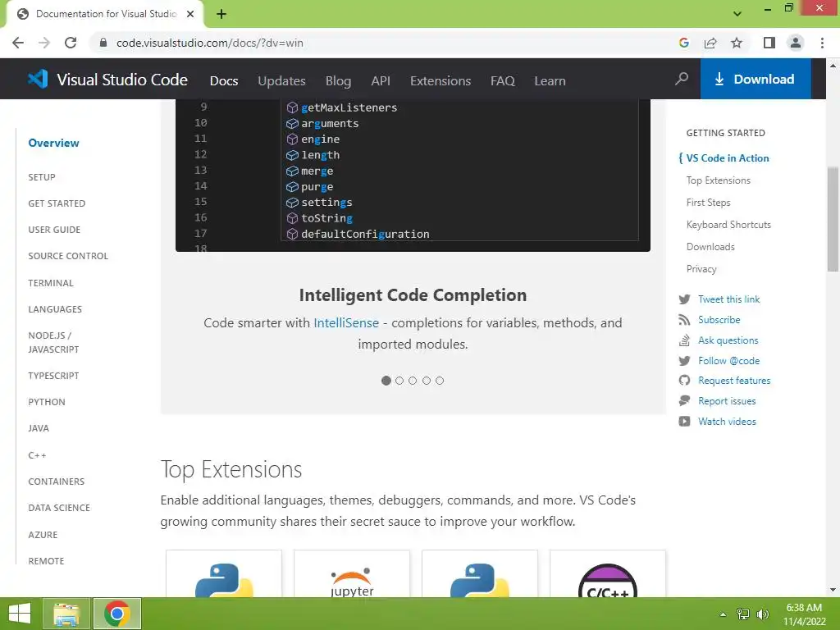Jump to Keyboard Shortcuts in page outline
Screen dimensions: 840x630
coord(728,225)
